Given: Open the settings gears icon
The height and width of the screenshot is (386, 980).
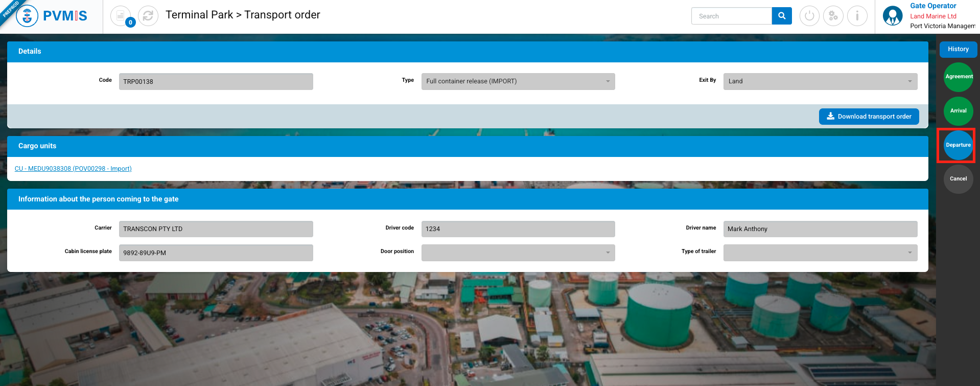Looking at the screenshot, I should 833,16.
